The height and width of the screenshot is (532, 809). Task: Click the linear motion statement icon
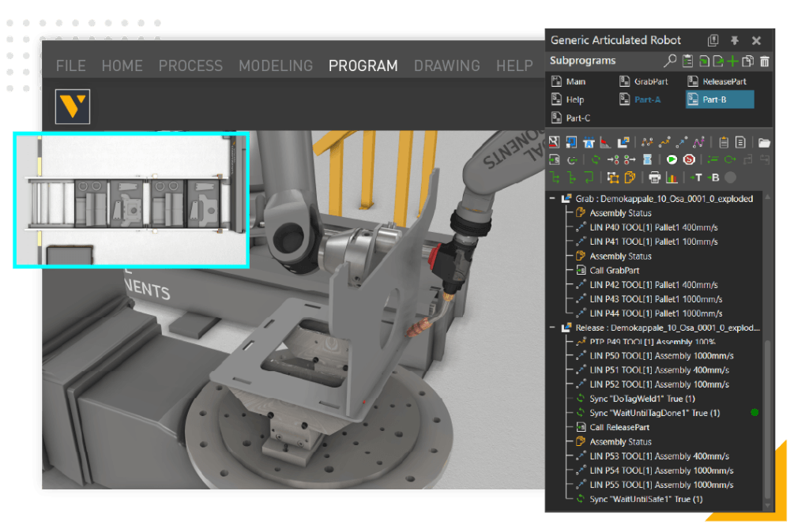click(x=682, y=142)
